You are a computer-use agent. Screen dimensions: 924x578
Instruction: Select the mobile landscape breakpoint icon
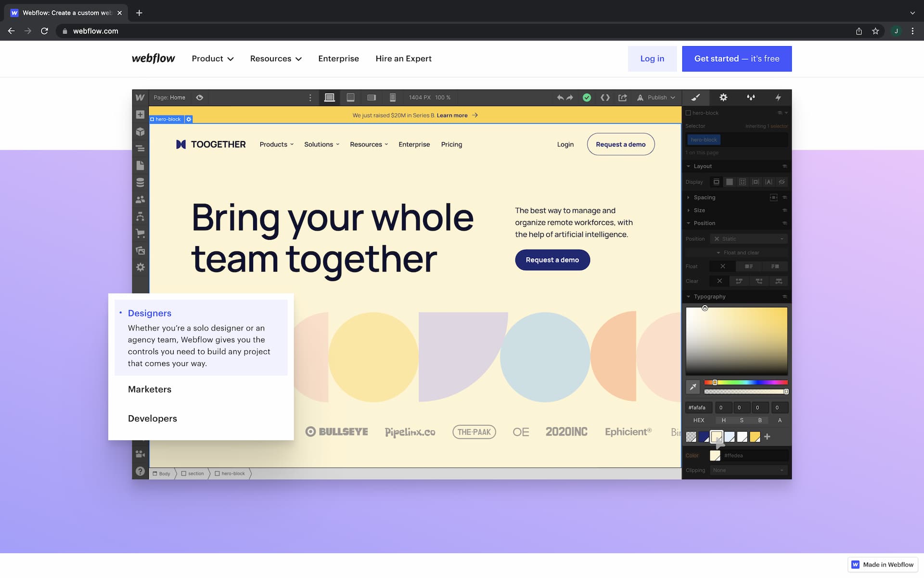click(x=372, y=97)
